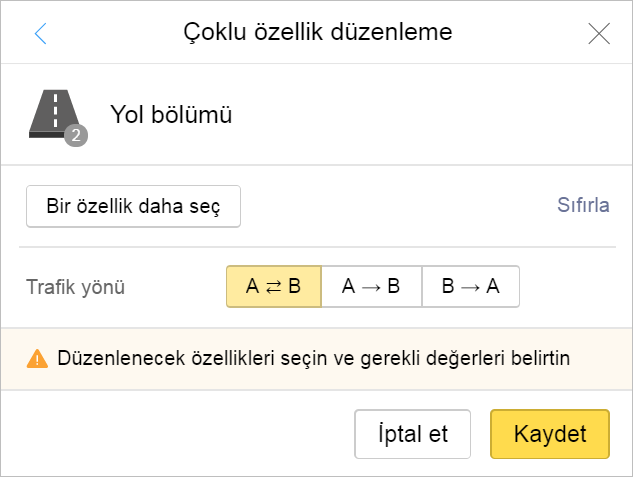This screenshot has width=633, height=477.
Task: Click the Yol bölümü heading text
Action: tap(171, 115)
